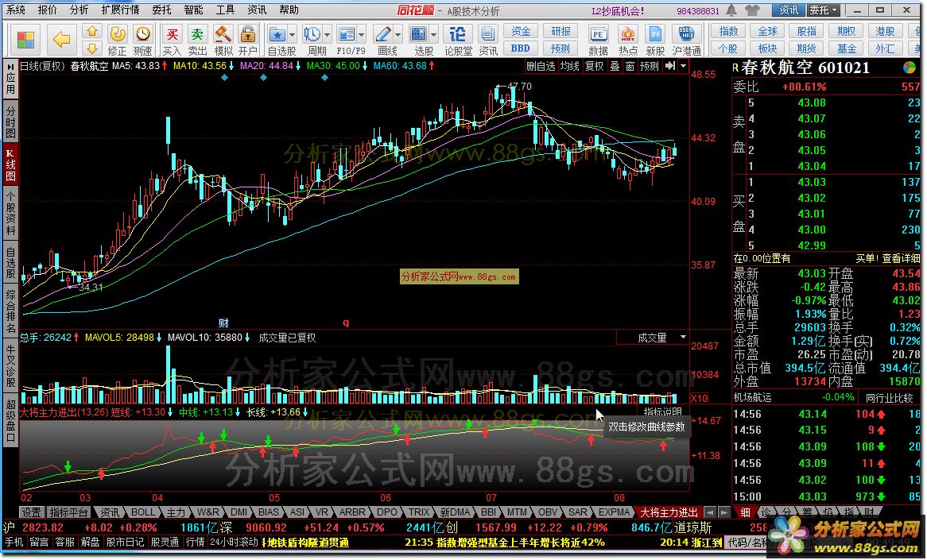Open the 资讯 news document icon
Image resolution: width=927 pixels, height=560 pixels.
point(487,41)
